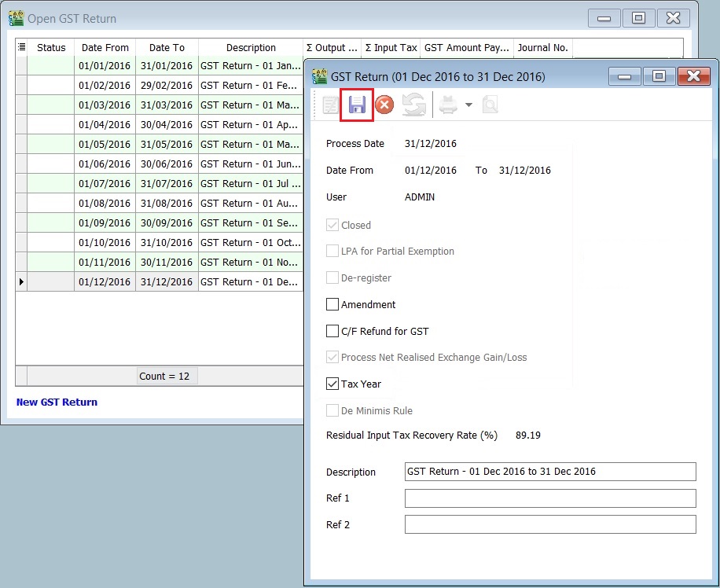Image resolution: width=720 pixels, height=588 pixels.
Task: Click the GST Return dialog title icon
Action: [319, 76]
